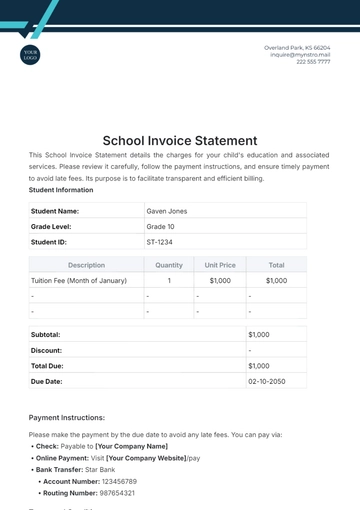This screenshot has width=360, height=510.
Task: Click the 'Total' column header
Action: point(276,265)
